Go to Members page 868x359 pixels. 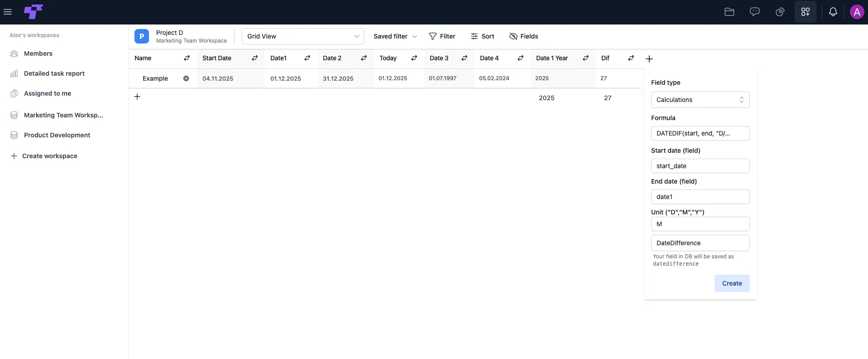[x=38, y=53]
